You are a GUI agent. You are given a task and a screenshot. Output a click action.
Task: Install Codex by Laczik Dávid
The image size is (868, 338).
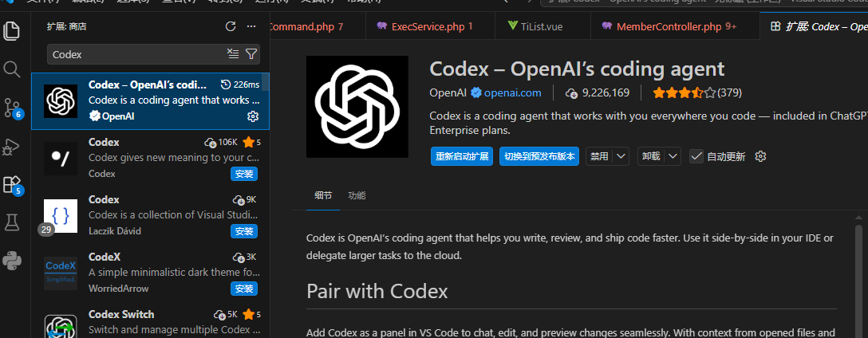tap(244, 231)
